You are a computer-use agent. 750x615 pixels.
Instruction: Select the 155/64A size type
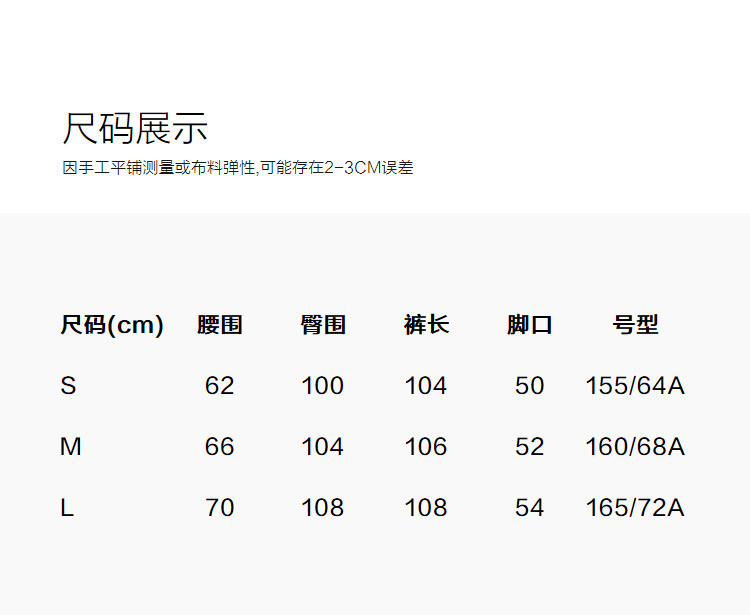pyautogui.click(x=635, y=386)
